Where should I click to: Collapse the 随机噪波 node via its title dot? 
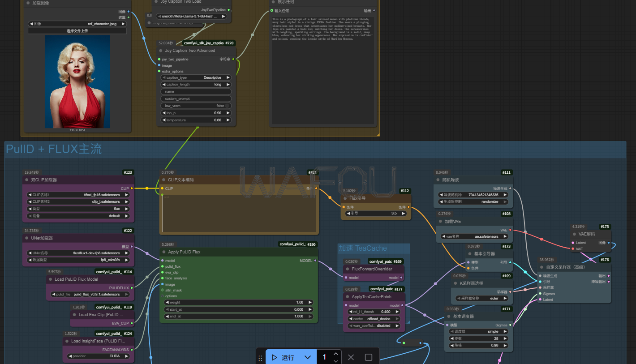(x=438, y=180)
